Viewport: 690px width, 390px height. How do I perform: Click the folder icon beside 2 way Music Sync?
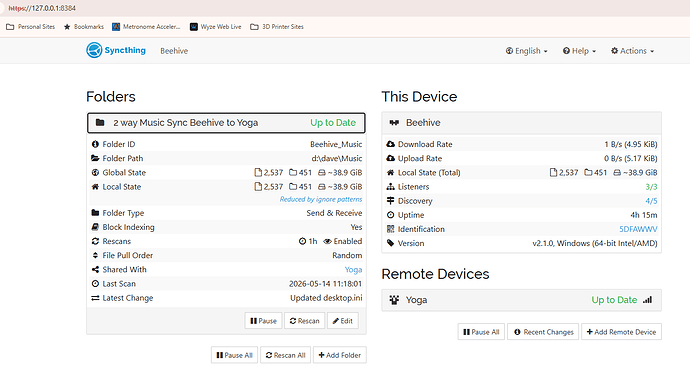[x=100, y=122]
